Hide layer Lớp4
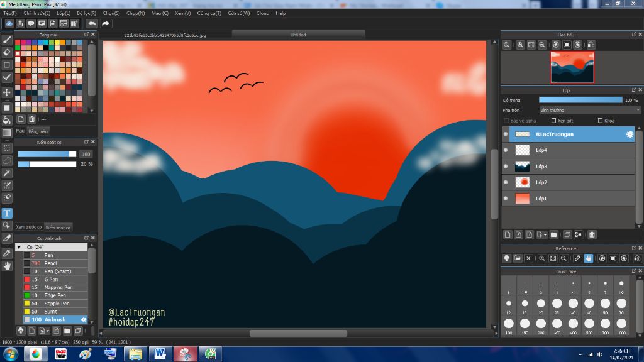 pos(506,150)
